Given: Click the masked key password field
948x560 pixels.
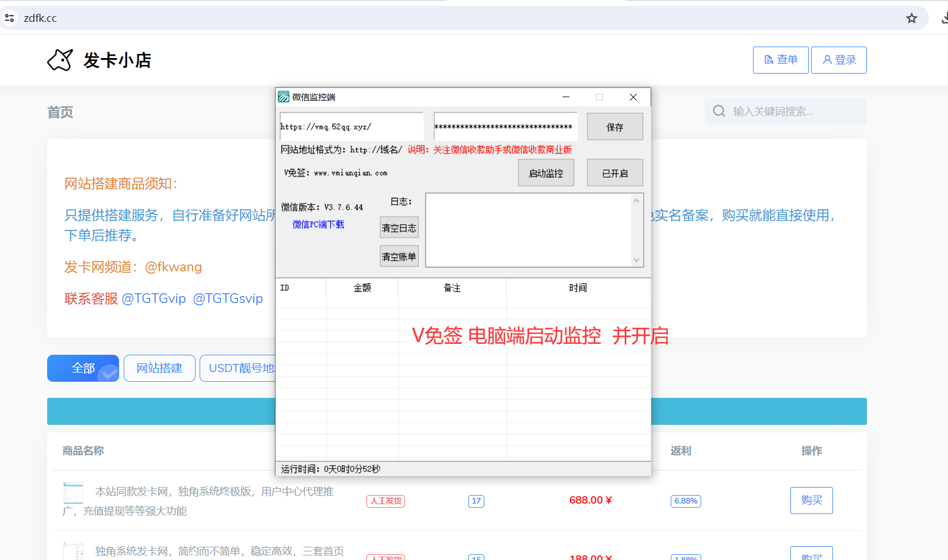Looking at the screenshot, I should (x=506, y=126).
